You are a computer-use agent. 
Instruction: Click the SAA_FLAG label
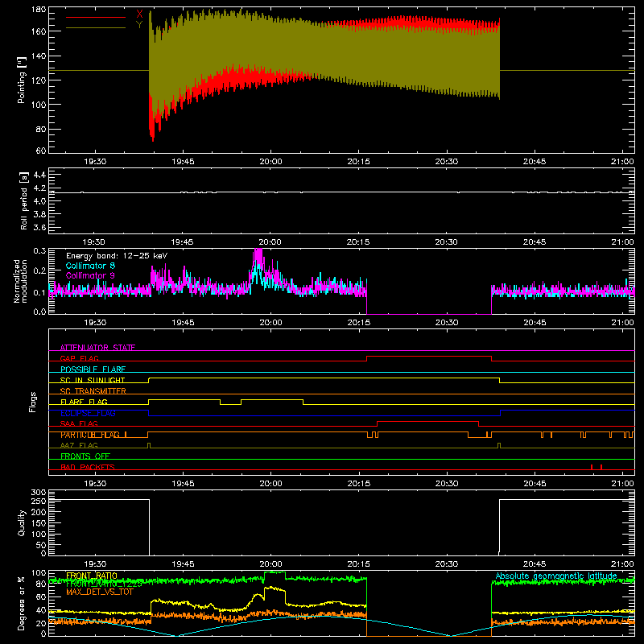(79, 423)
